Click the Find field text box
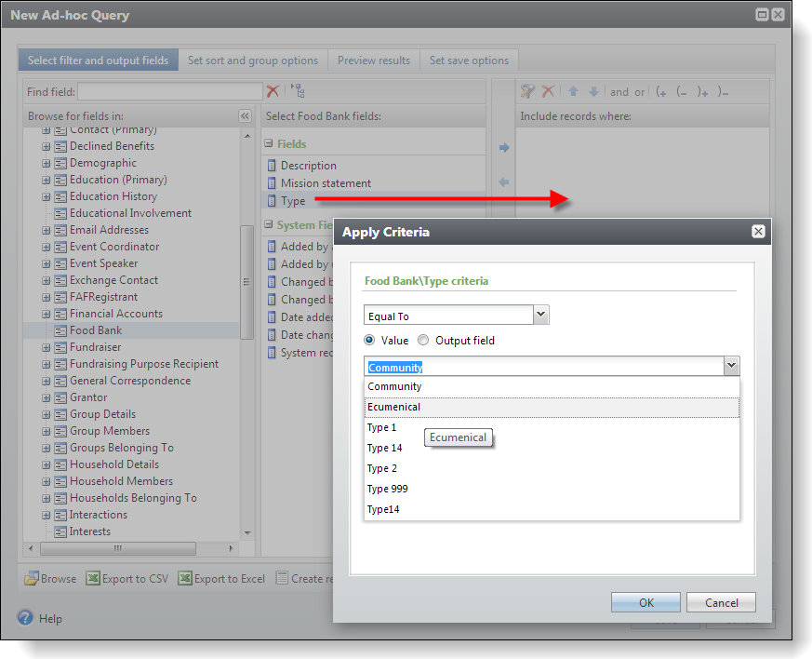 (170, 92)
